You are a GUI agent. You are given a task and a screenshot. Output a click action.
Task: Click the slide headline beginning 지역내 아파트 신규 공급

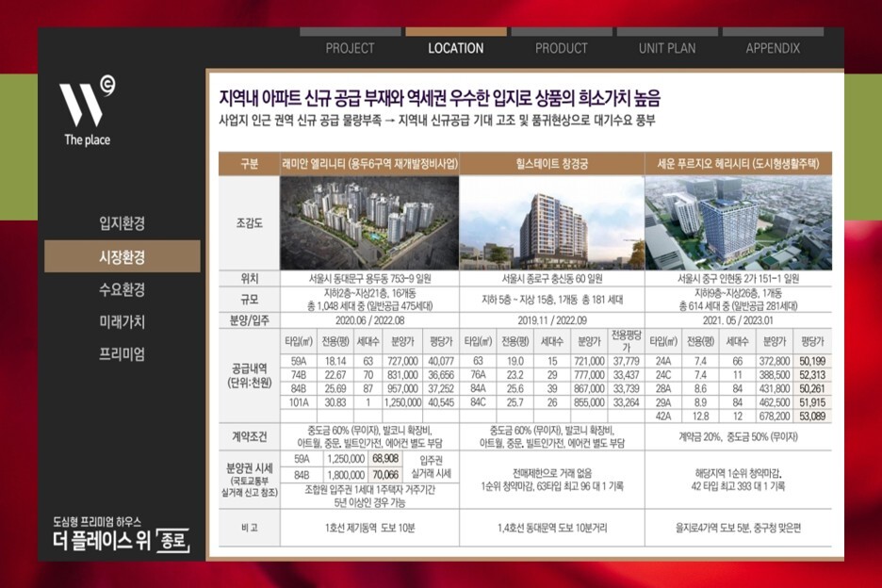pos(440,98)
